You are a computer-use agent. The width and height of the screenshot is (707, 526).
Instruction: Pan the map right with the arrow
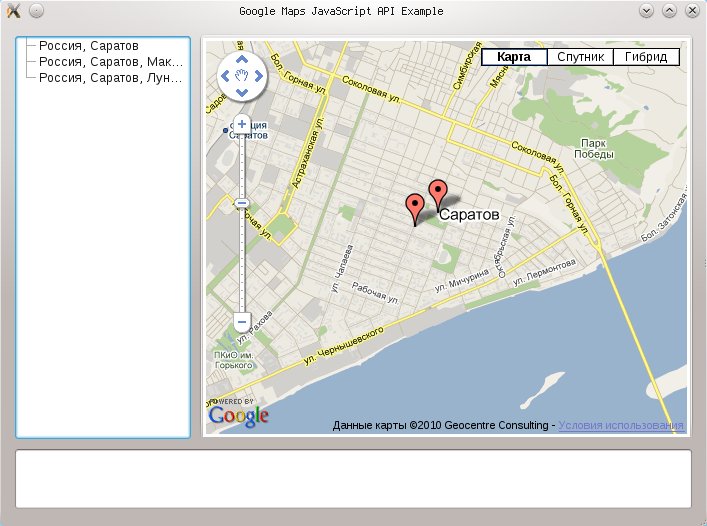click(259, 76)
